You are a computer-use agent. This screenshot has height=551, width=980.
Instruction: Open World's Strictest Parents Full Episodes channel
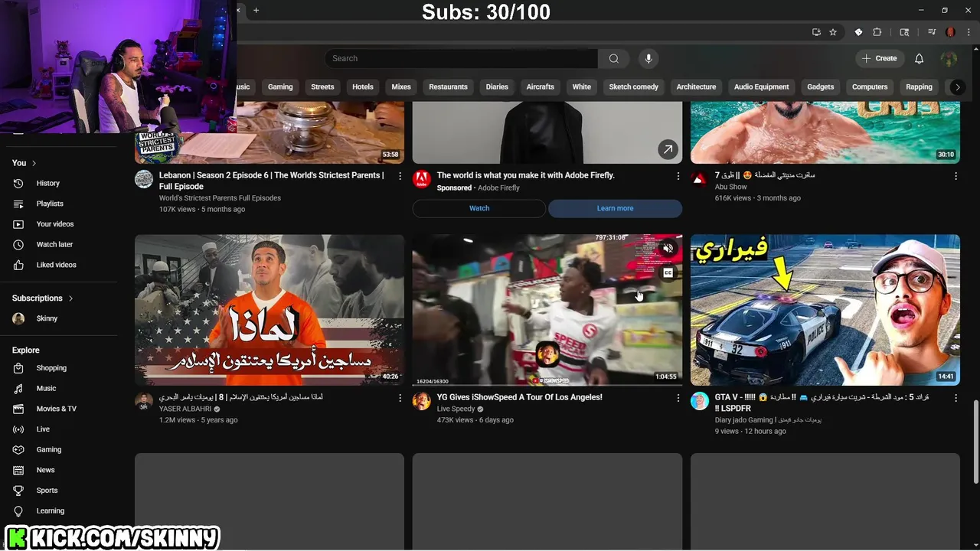(220, 198)
